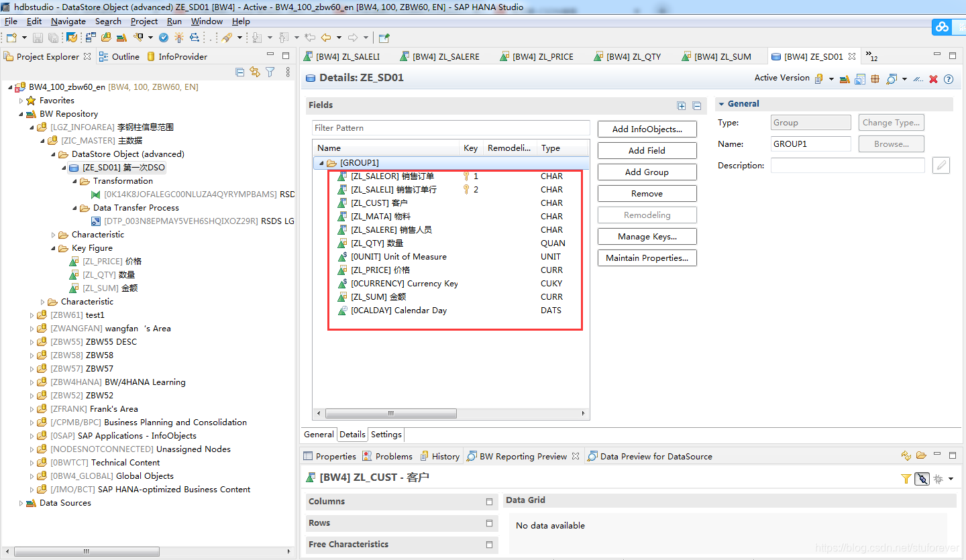Click the pencil edit icon beside Description
The image size is (966, 560).
941,165
